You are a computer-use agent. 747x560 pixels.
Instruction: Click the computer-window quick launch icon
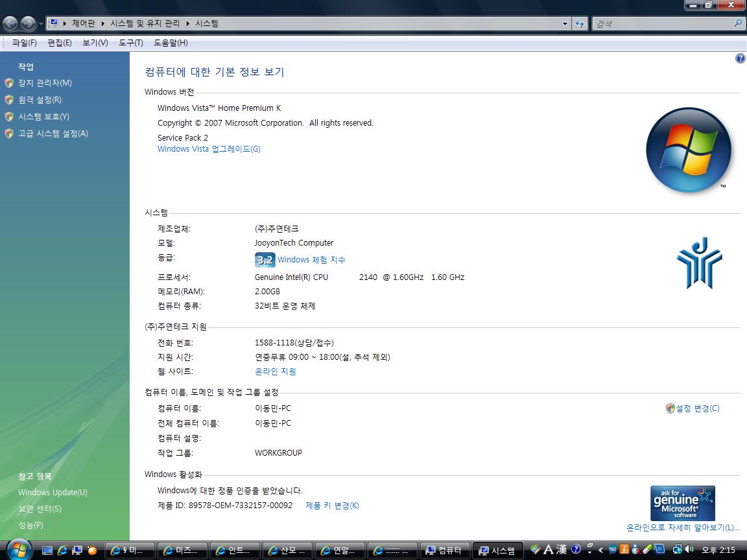(x=77, y=550)
